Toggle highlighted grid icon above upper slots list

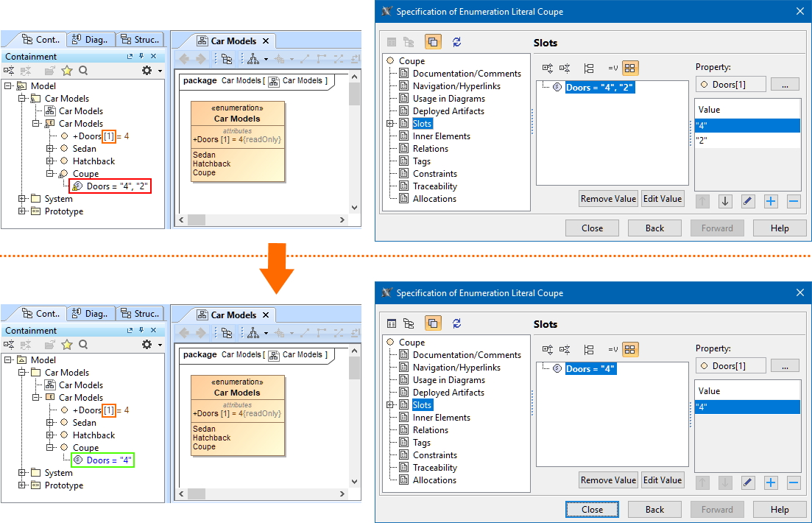(x=630, y=68)
